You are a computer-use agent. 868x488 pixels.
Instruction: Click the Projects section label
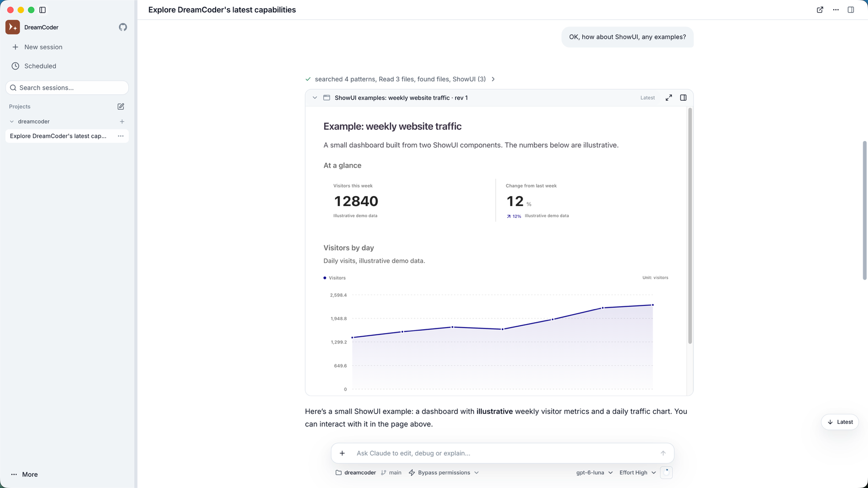tap(20, 107)
